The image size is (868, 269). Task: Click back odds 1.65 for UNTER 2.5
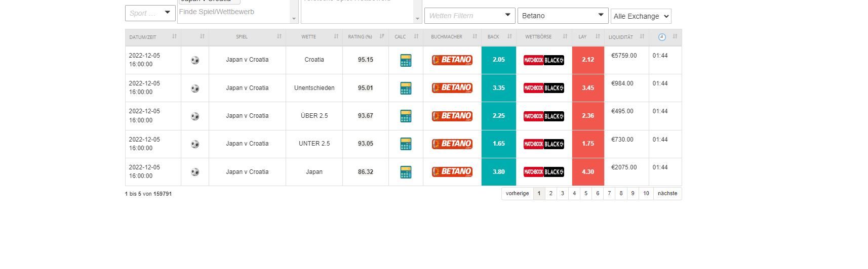click(499, 144)
